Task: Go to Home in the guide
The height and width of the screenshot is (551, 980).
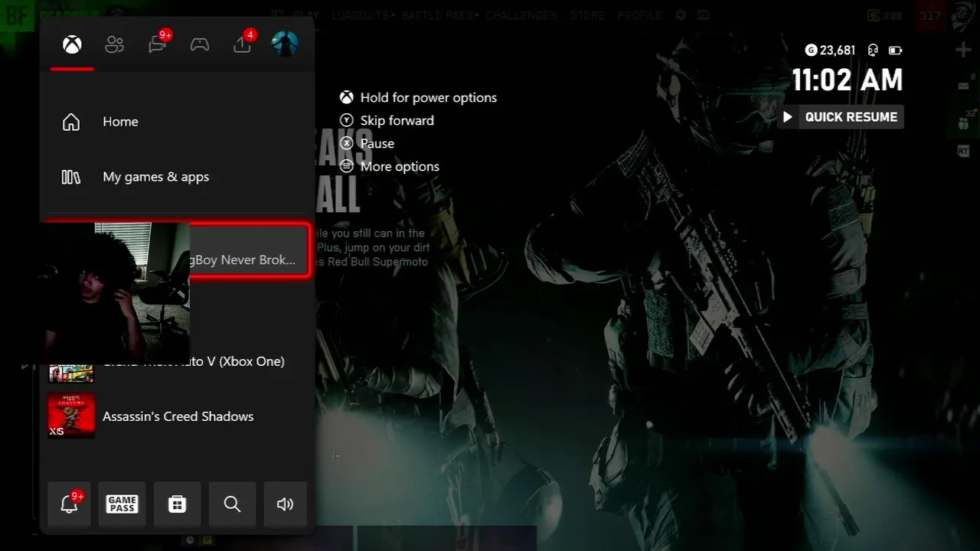Action: tap(177, 122)
